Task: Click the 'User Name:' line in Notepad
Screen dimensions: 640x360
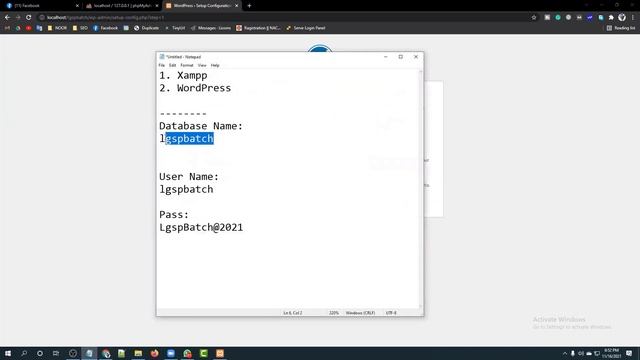Action: click(189, 177)
